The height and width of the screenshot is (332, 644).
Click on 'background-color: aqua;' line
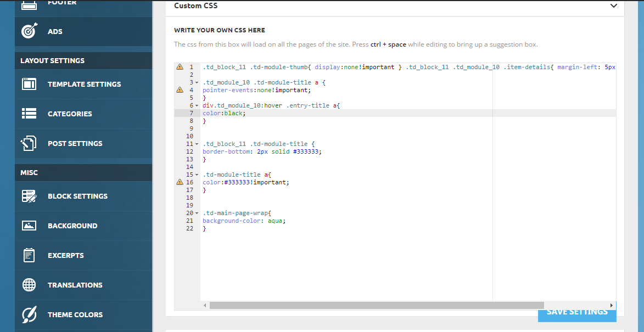244,221
